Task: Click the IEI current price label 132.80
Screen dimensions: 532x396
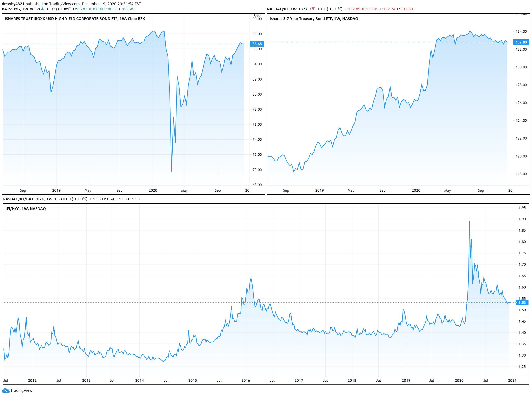Action: (521, 42)
